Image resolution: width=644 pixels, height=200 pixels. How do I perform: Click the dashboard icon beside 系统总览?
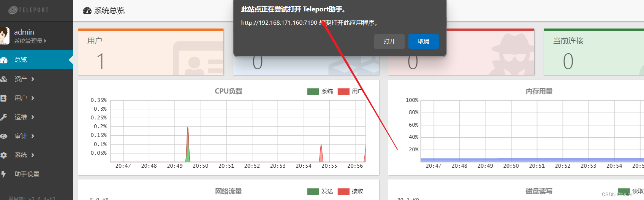(x=87, y=11)
